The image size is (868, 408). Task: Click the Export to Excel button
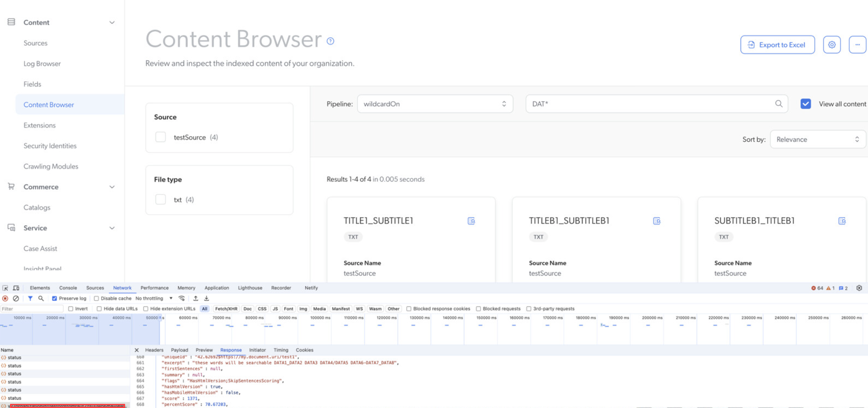click(777, 45)
